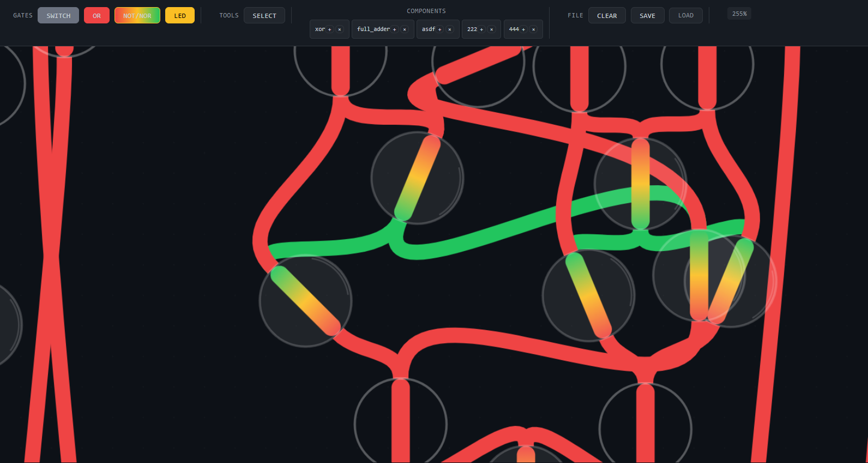This screenshot has height=463, width=868.
Task: Open a file with LOAD
Action: (x=686, y=16)
